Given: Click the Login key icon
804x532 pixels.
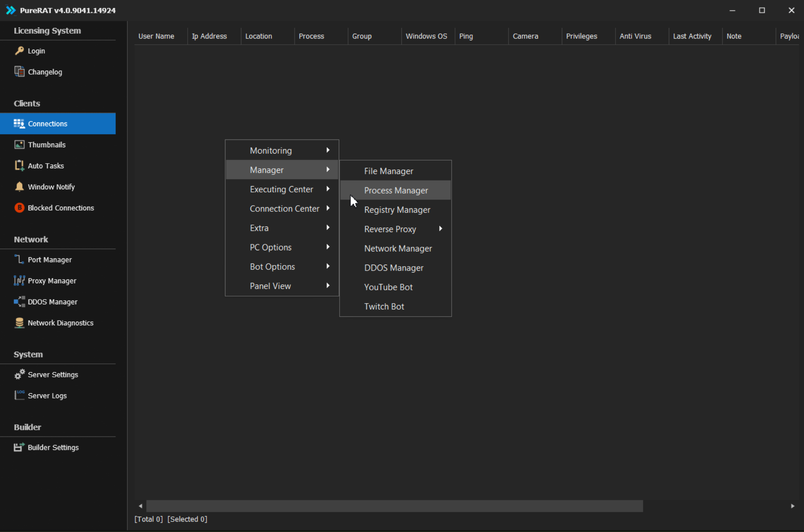Looking at the screenshot, I should tap(19, 51).
